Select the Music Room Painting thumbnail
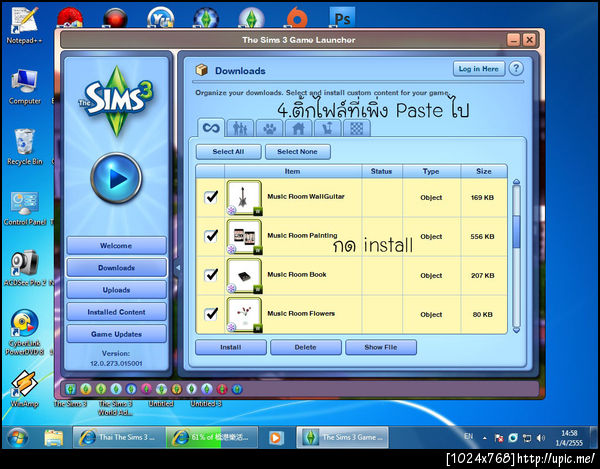Image resolution: width=600 pixels, height=469 pixels. pyautogui.click(x=245, y=237)
